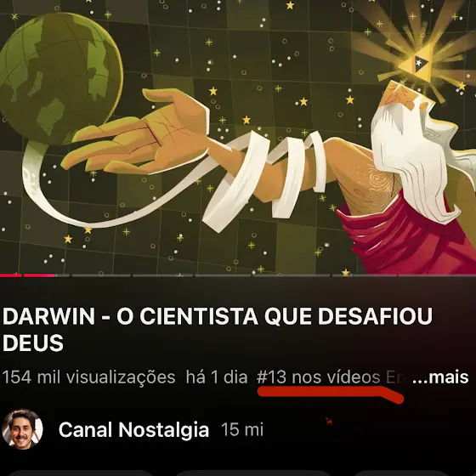Image resolution: width=476 pixels, height=476 pixels.
Task: Tap the middle pill button below the channel row
Action: click(252, 473)
